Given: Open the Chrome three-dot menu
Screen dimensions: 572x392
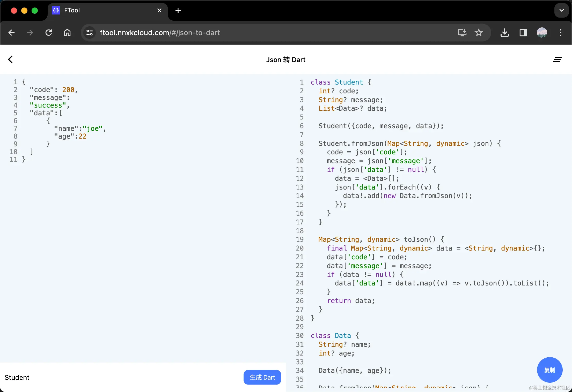Looking at the screenshot, I should tap(560, 33).
